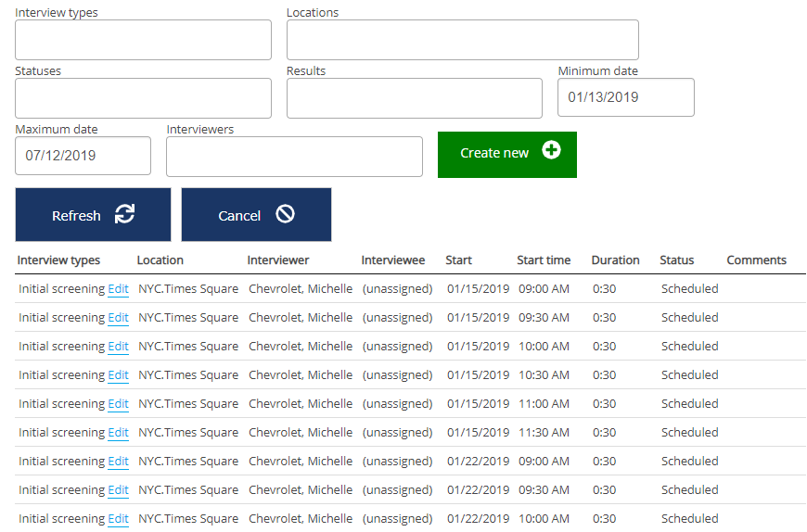Open the Interview types filter field
The width and height of the screenshot is (807, 532).
[143, 40]
